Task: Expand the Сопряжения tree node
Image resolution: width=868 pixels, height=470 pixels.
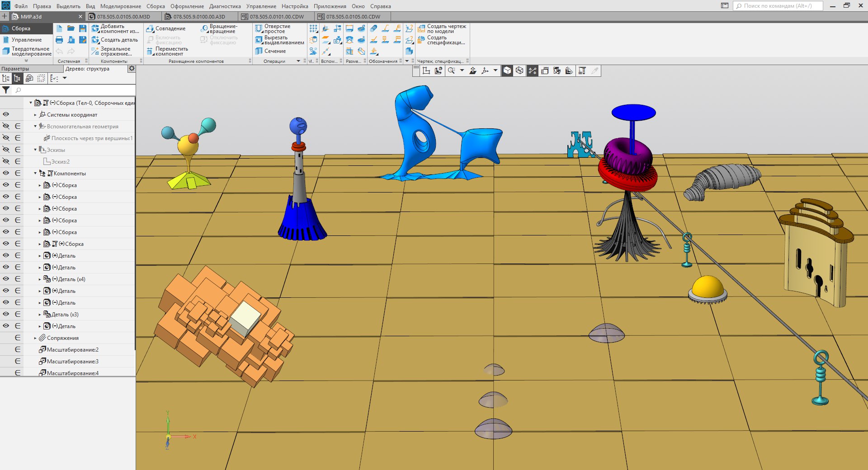Action: [x=35, y=338]
